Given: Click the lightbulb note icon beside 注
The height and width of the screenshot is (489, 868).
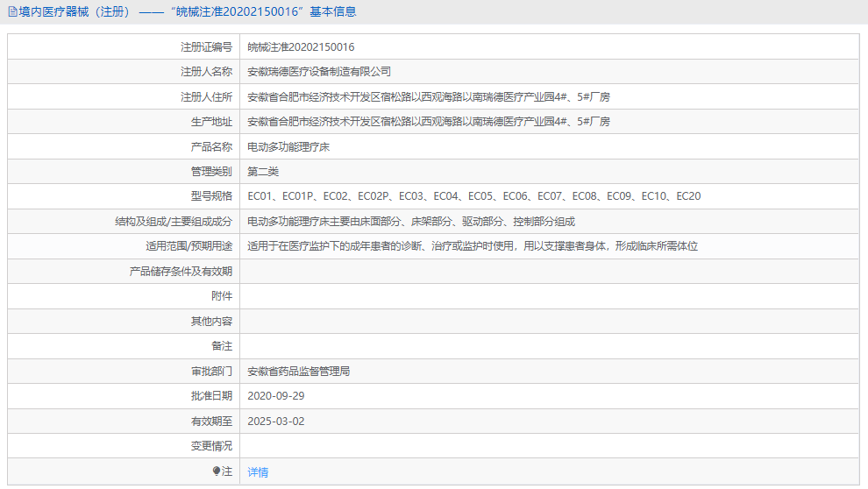Looking at the screenshot, I should point(217,471).
